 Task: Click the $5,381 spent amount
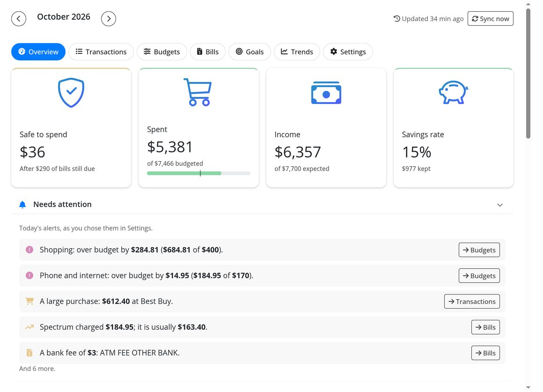169,147
